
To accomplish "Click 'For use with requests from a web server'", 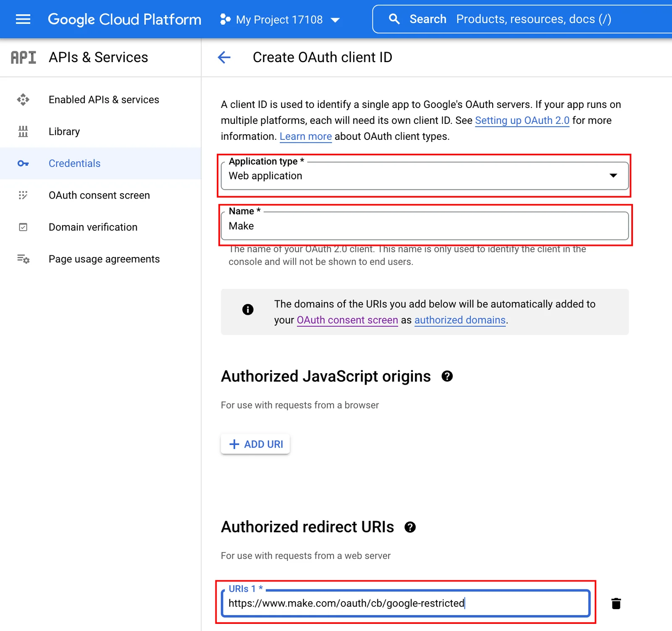I will [306, 556].
